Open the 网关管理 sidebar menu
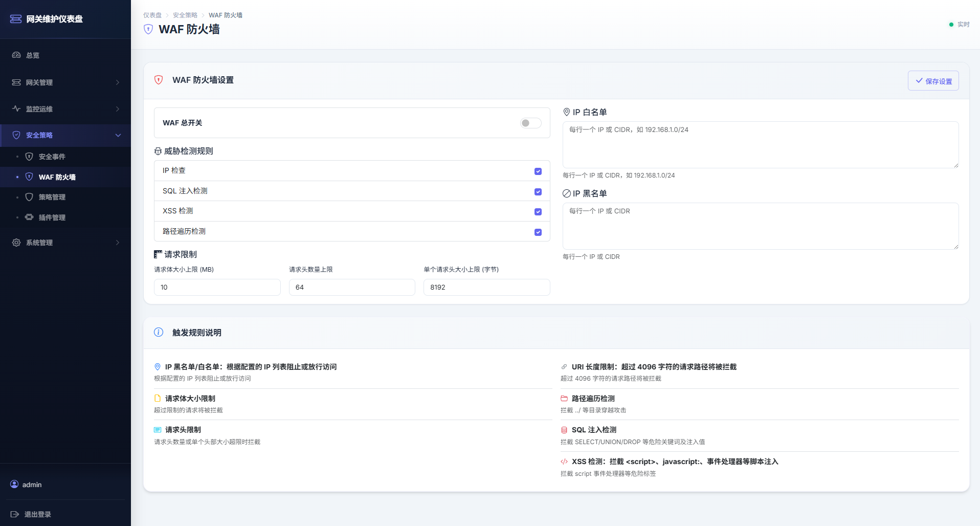The image size is (980, 526). pyautogui.click(x=65, y=82)
